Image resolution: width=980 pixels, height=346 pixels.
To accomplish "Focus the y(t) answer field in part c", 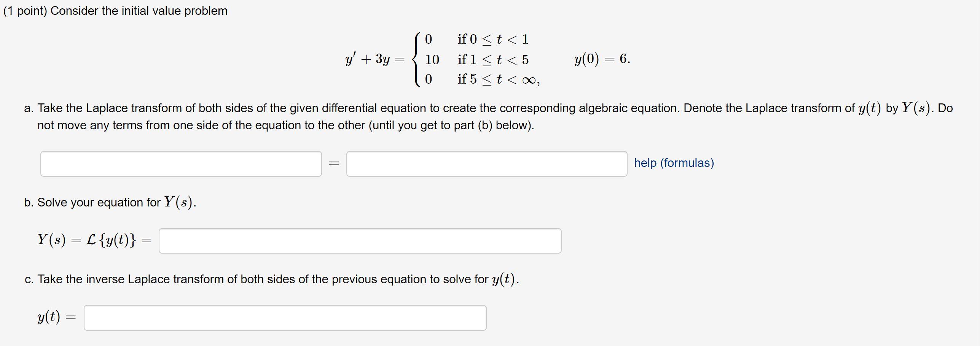I will coord(285,318).
